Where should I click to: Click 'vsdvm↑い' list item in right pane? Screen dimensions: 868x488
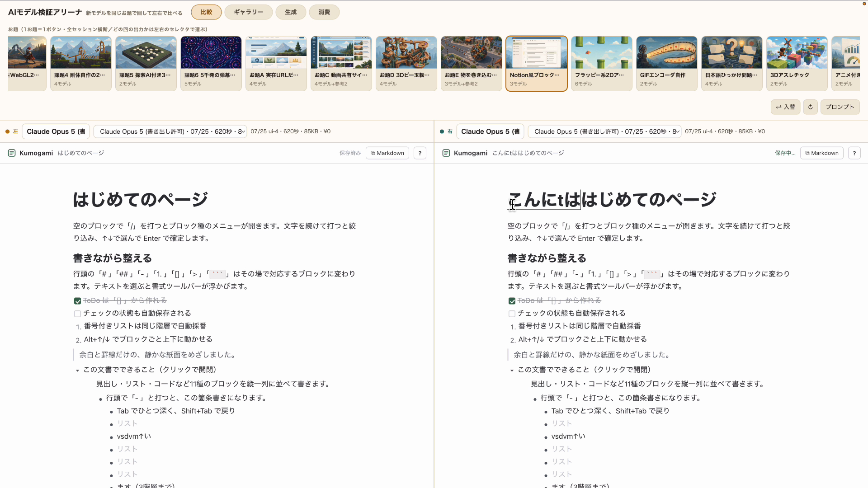569,436
